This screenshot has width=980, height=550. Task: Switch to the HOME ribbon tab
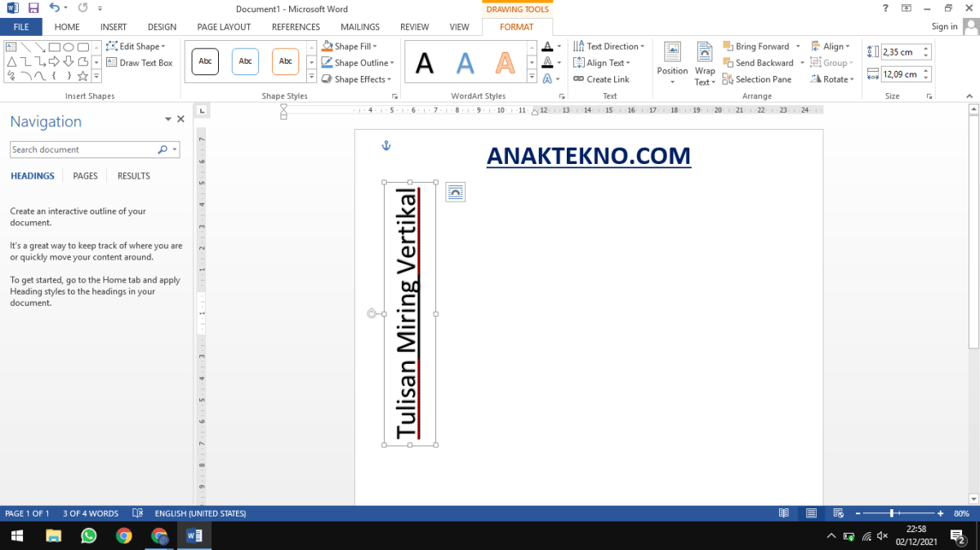tap(67, 26)
